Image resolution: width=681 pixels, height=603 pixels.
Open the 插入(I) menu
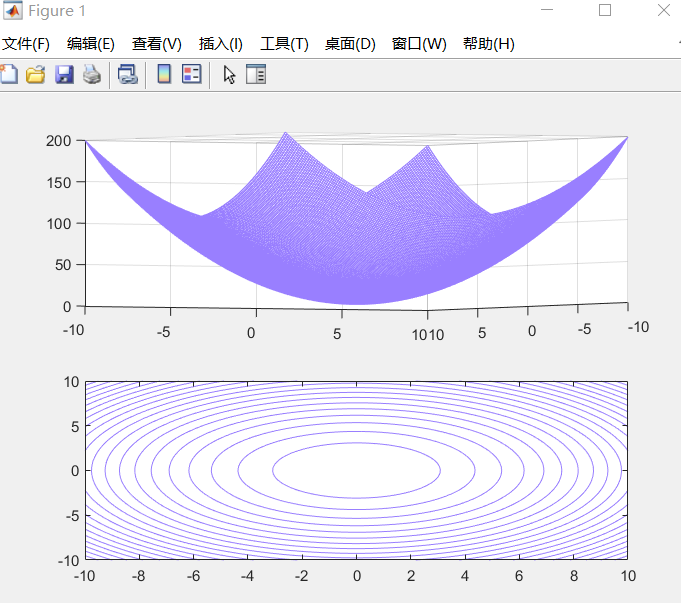[221, 44]
